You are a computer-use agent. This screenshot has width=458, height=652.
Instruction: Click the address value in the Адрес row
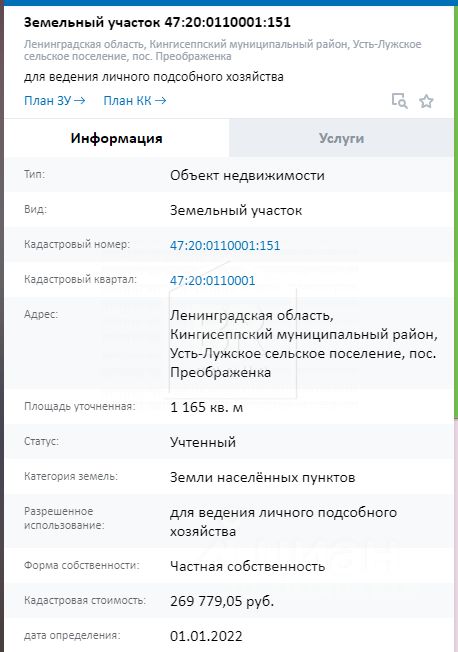(x=304, y=343)
